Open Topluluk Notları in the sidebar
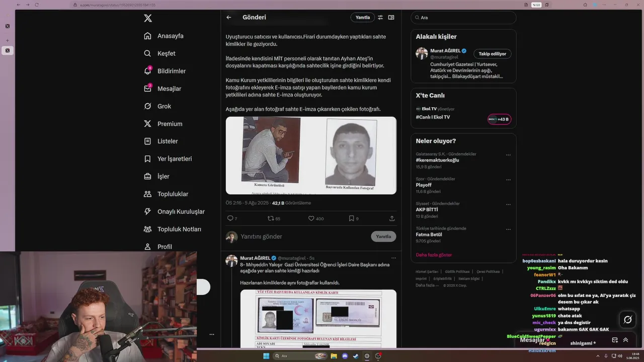The image size is (644, 362). 172,229
